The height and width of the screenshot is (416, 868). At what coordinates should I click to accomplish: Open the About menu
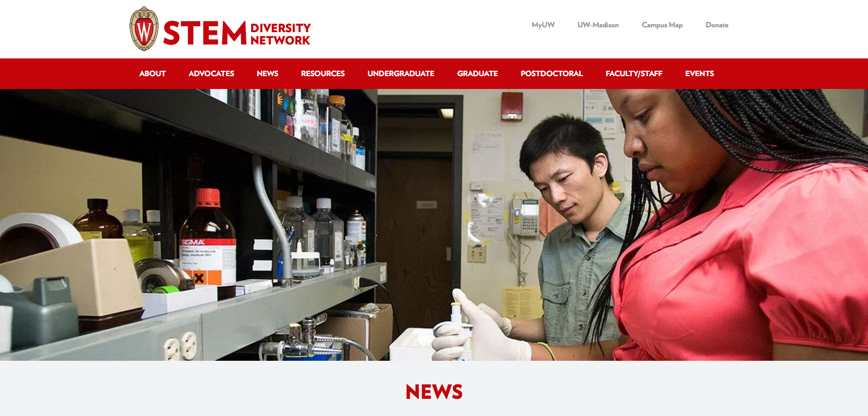pos(153,73)
